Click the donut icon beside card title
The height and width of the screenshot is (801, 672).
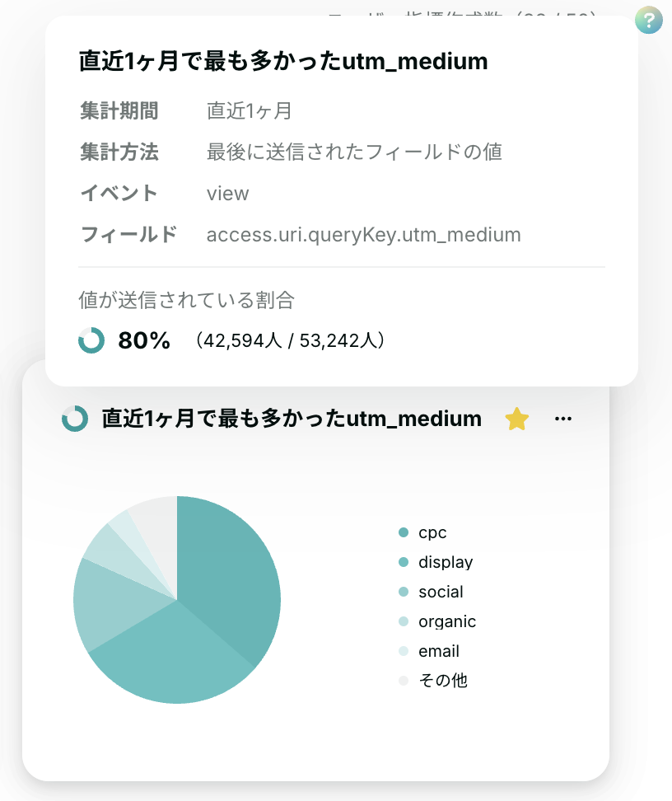75,419
